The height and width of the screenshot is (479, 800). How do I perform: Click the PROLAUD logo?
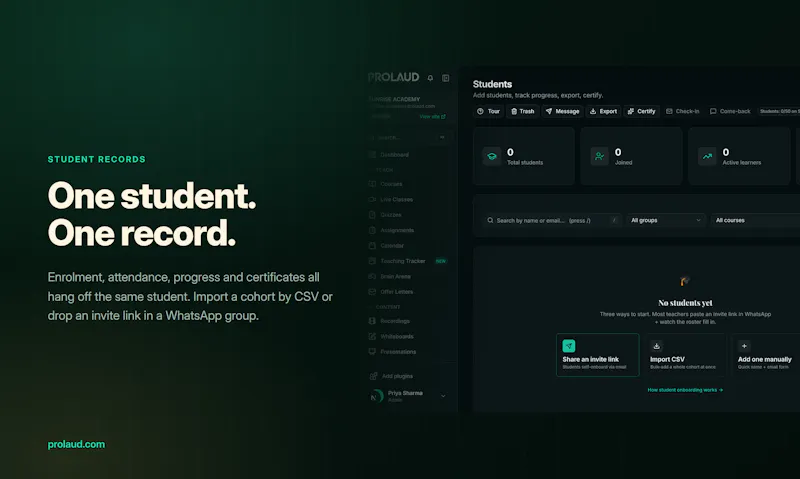pyautogui.click(x=393, y=78)
